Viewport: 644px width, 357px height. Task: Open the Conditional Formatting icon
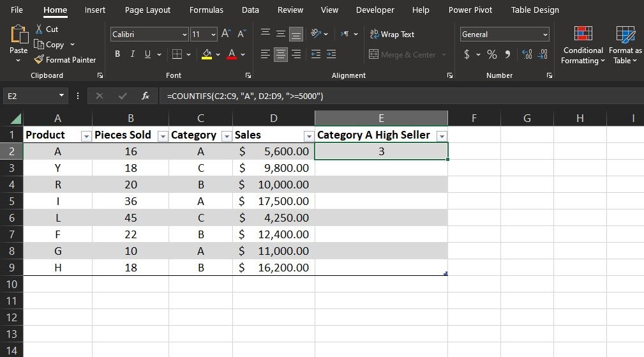582,34
